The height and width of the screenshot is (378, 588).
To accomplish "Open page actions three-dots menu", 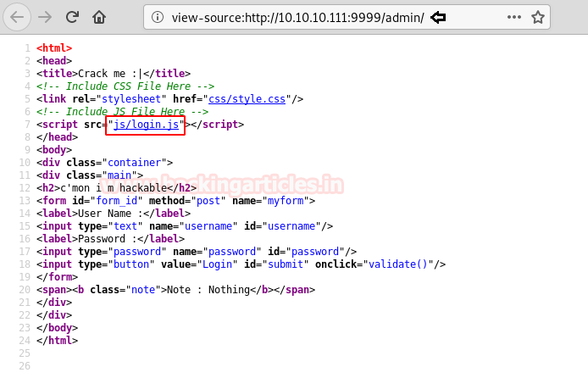I will click(514, 17).
